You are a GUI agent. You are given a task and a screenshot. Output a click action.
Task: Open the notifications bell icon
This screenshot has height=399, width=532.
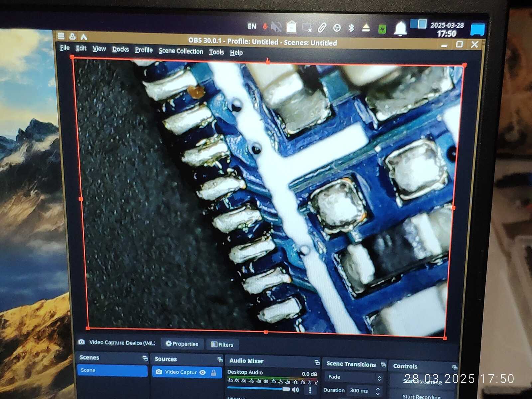pyautogui.click(x=401, y=29)
